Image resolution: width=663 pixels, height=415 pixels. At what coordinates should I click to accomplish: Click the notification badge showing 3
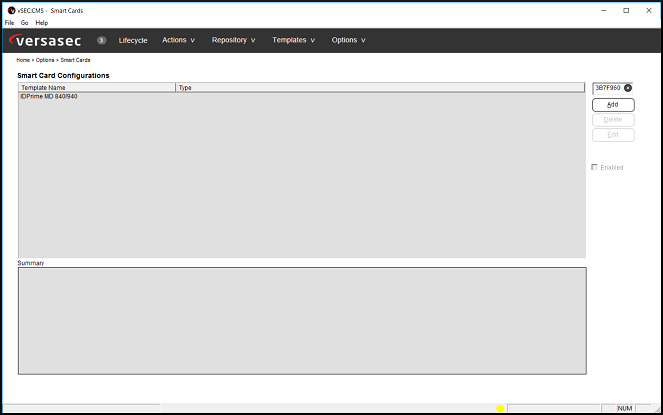pyautogui.click(x=101, y=40)
